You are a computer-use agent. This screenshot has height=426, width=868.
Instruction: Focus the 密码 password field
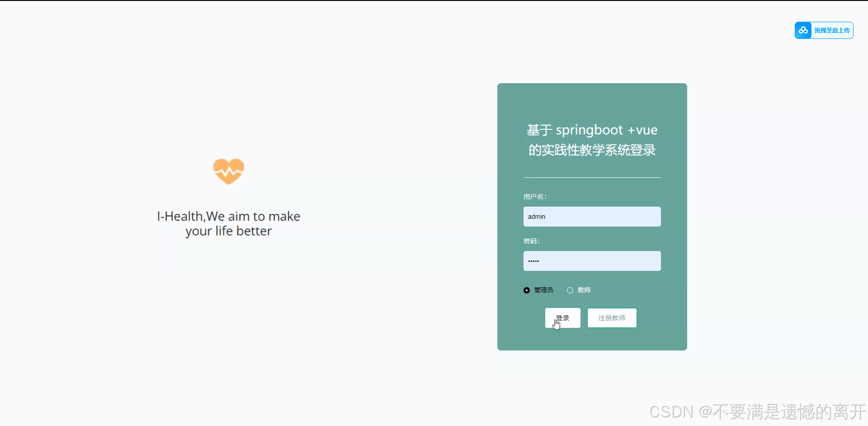(x=592, y=261)
